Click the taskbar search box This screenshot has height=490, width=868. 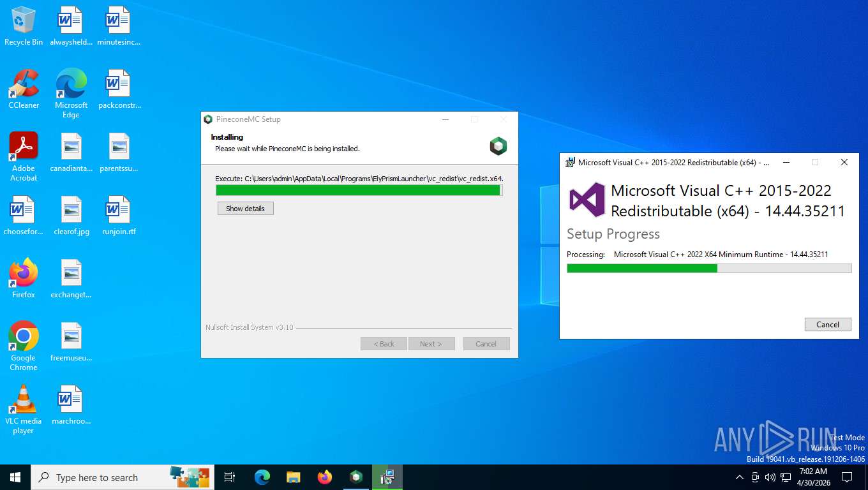pyautogui.click(x=123, y=477)
